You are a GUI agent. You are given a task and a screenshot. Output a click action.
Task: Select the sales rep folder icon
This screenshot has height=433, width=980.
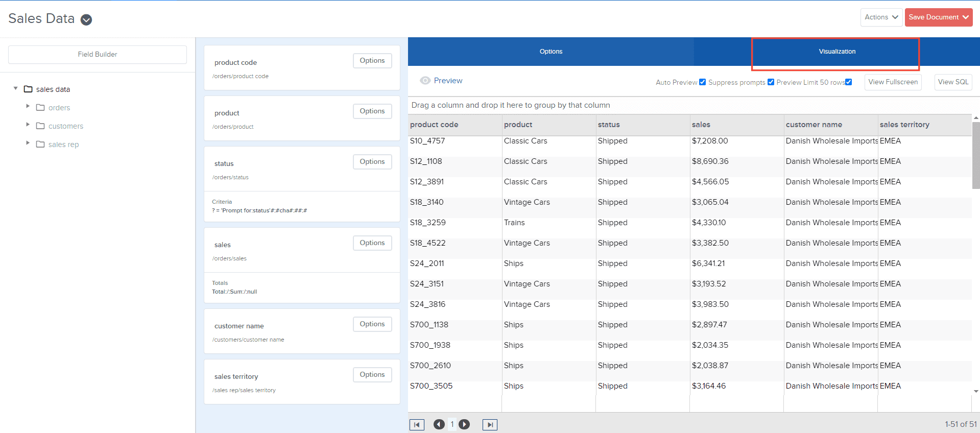click(x=40, y=144)
